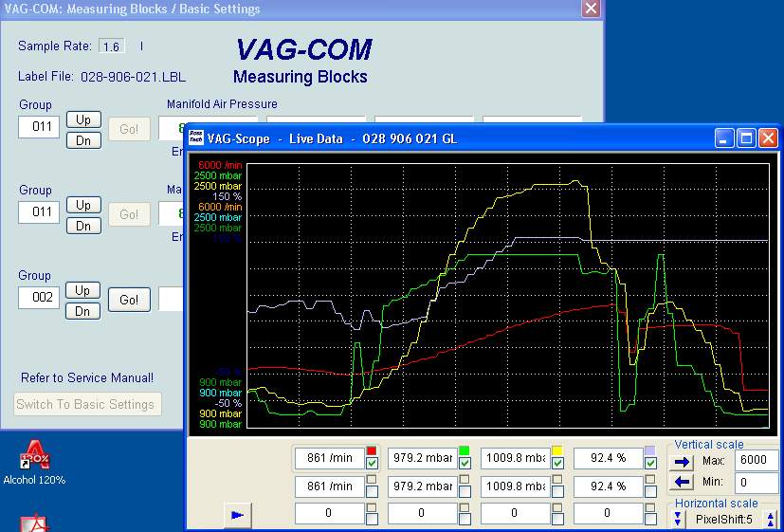Click the Refer to Service Manual! text
Screen dimensions: 784x532
[x=87, y=378]
